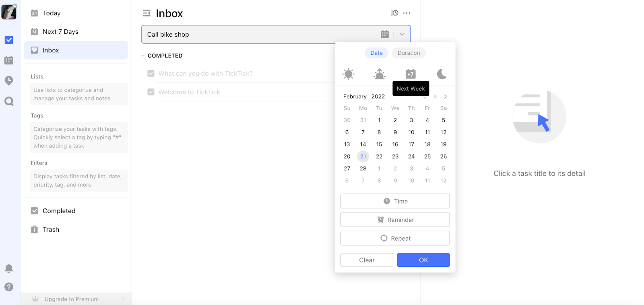644x305 pixels.
Task: Collapse the sidebar with the menu toggle icon
Action: 147,13
